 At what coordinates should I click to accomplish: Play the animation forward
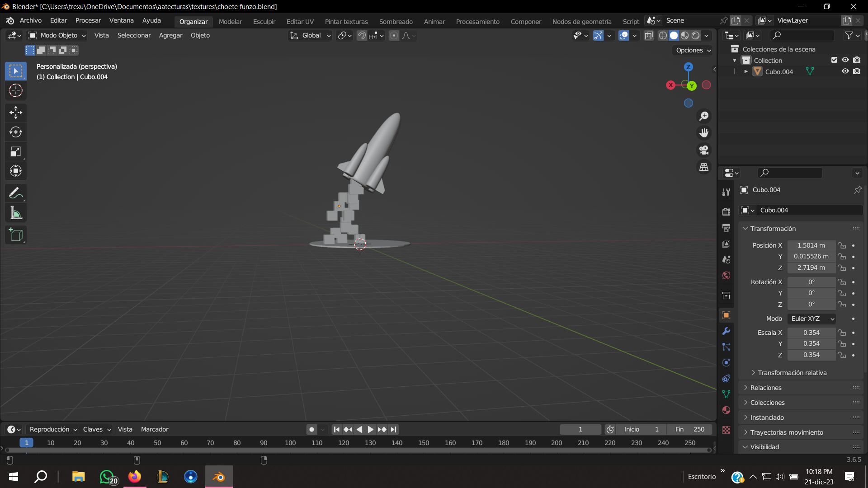coord(371,429)
